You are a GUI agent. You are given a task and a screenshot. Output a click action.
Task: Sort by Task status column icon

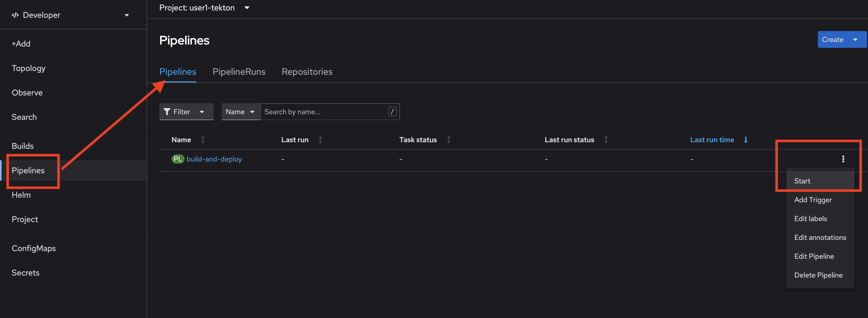[x=449, y=140]
